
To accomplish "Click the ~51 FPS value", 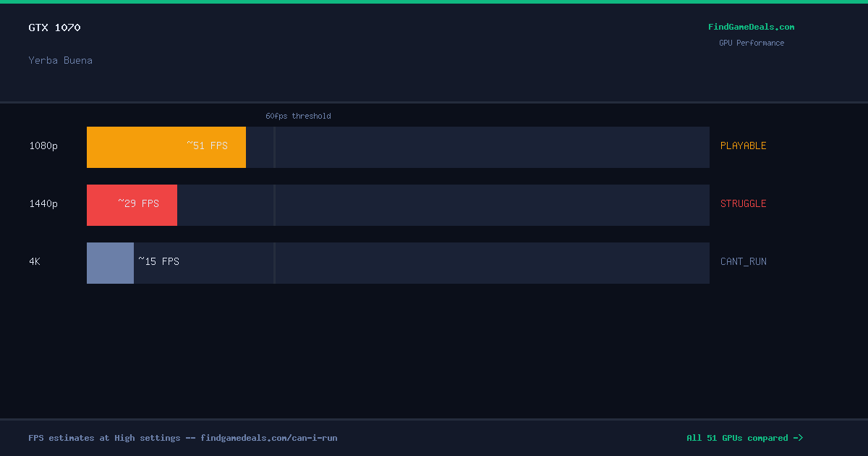I will [x=208, y=145].
